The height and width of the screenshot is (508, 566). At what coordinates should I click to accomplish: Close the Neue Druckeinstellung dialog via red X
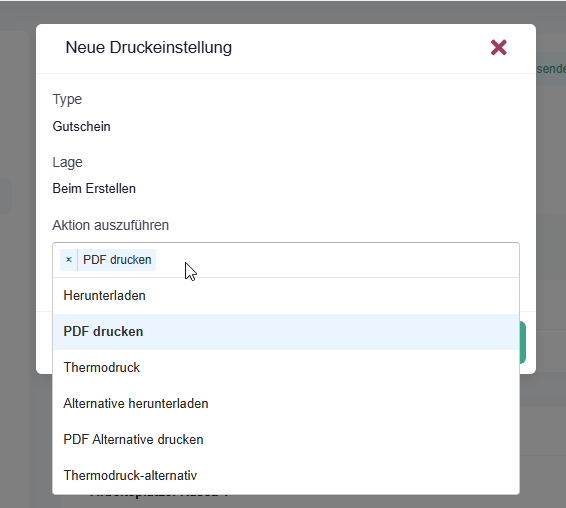point(498,48)
